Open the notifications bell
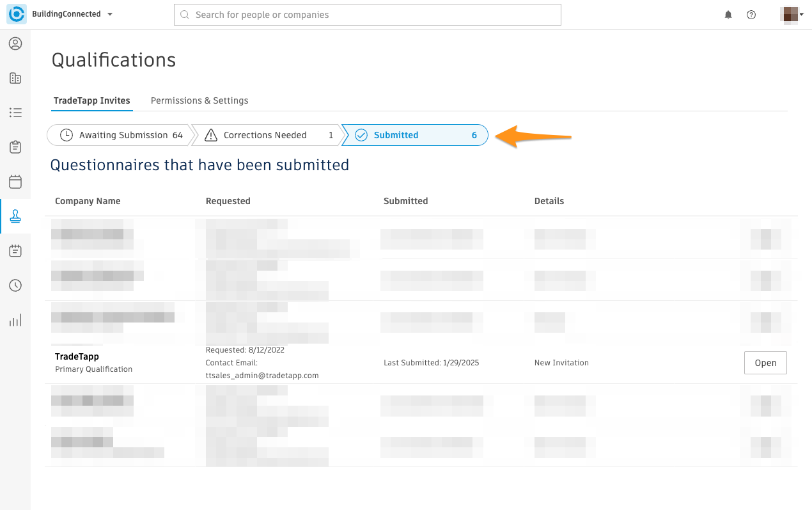The image size is (812, 510). [x=728, y=15]
